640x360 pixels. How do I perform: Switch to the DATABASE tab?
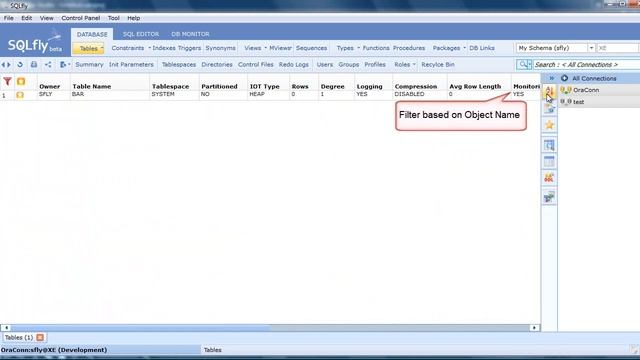(92, 34)
